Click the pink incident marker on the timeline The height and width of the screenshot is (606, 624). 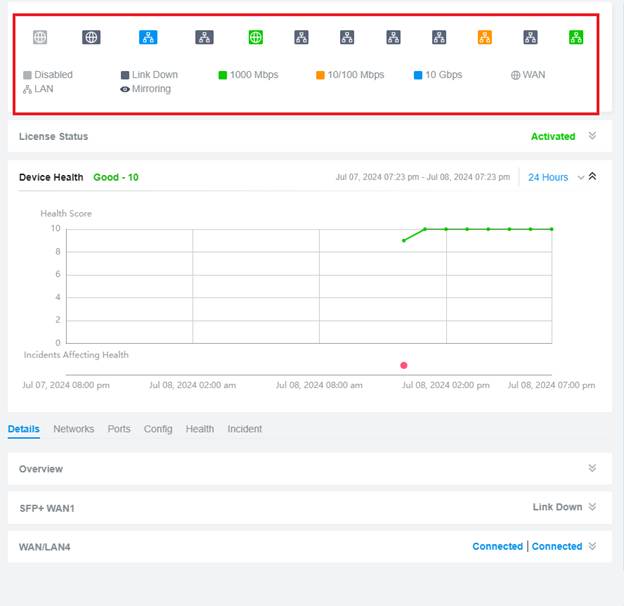pyautogui.click(x=404, y=365)
